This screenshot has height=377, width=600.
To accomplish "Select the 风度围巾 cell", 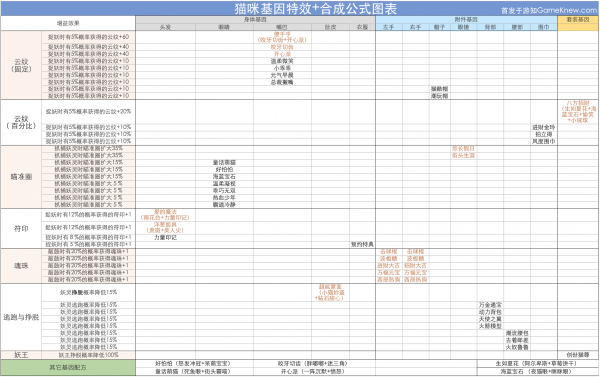I will 544,141.
